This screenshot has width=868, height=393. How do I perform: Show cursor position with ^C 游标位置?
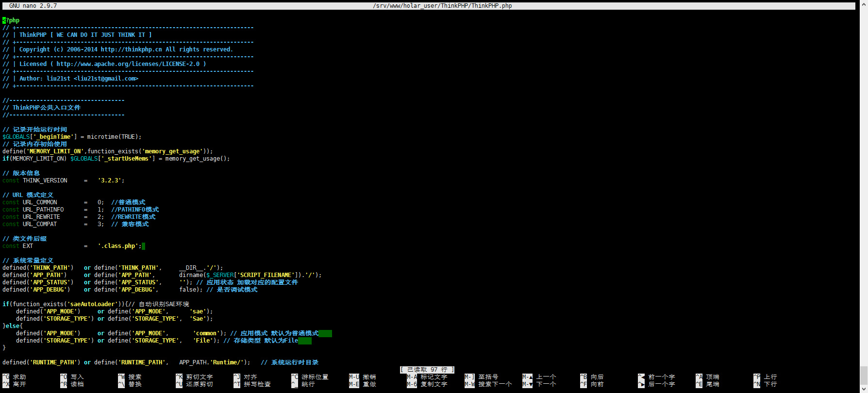click(x=310, y=377)
